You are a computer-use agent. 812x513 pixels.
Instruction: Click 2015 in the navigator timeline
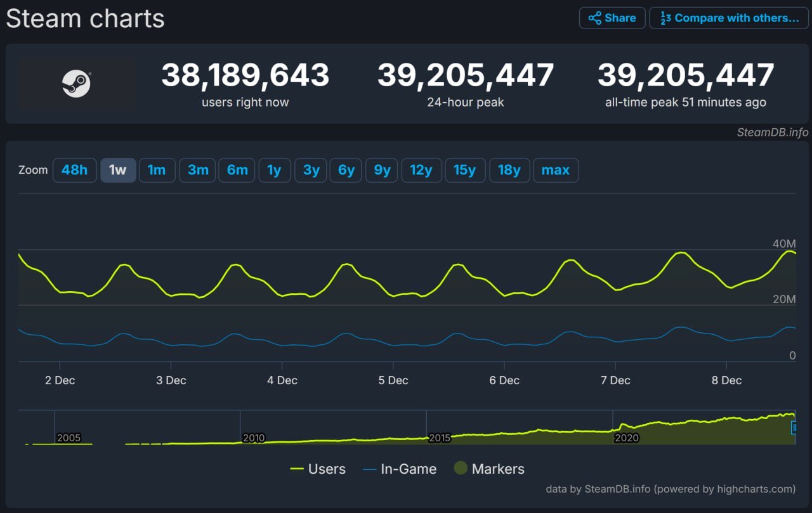tap(440, 438)
